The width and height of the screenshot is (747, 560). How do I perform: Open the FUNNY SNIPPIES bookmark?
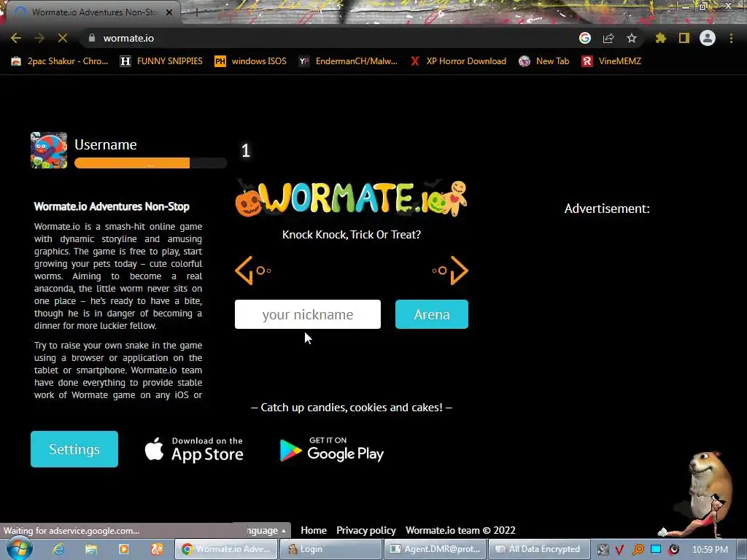tap(161, 61)
